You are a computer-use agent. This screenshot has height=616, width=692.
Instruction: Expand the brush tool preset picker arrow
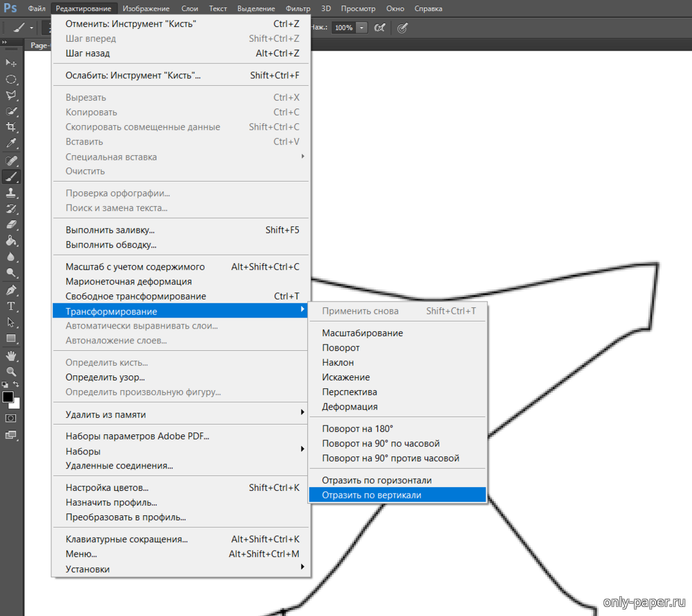pos(31,28)
